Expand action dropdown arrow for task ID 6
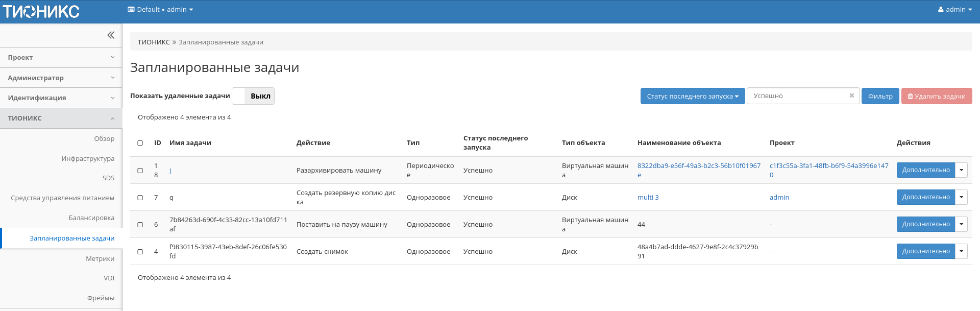Viewport: 980px width, 311px height. (x=961, y=224)
